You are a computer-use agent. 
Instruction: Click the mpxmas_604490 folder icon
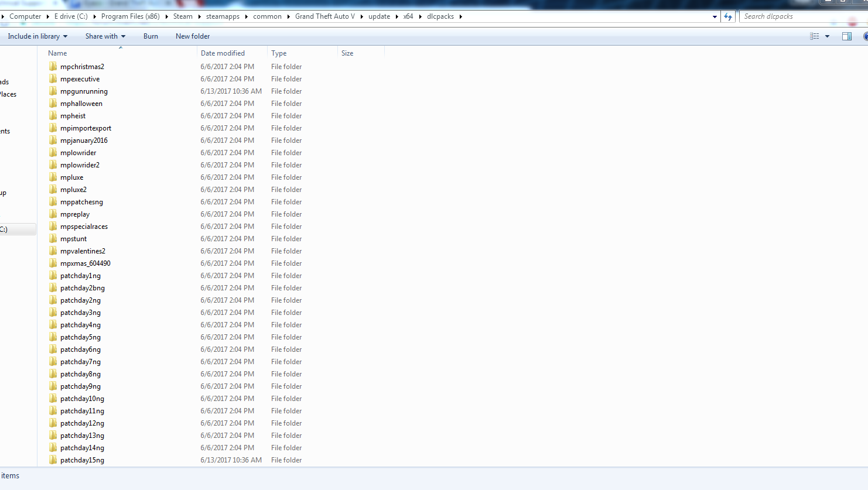(53, 263)
